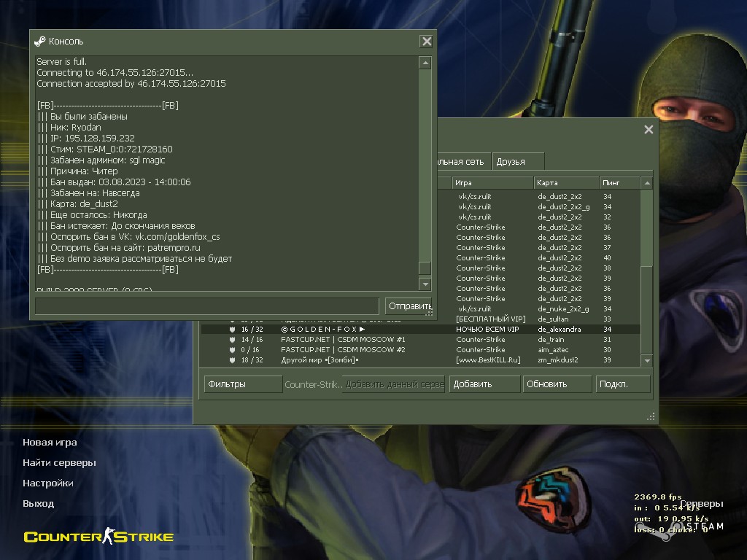The image size is (747, 560).
Task: Click the 0 / 16 player count
Action: 251,350
